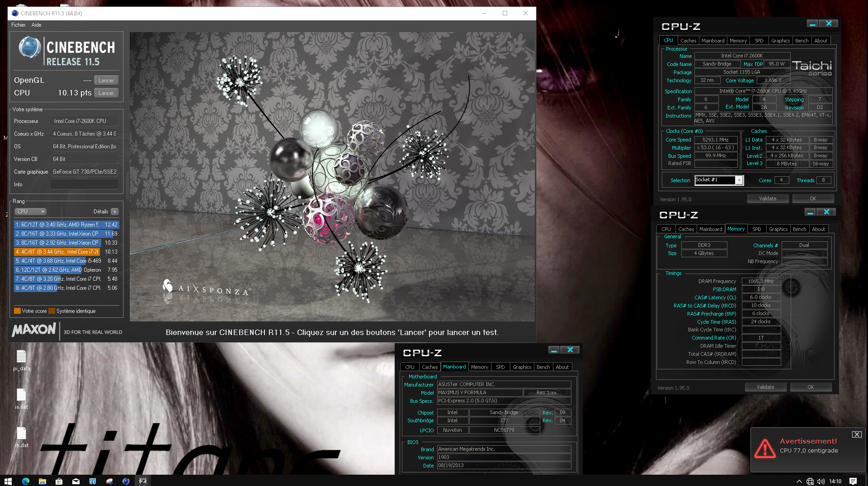Open the Snipping tool icon on taskbar
The image size is (868, 486).
pyautogui.click(x=109, y=481)
